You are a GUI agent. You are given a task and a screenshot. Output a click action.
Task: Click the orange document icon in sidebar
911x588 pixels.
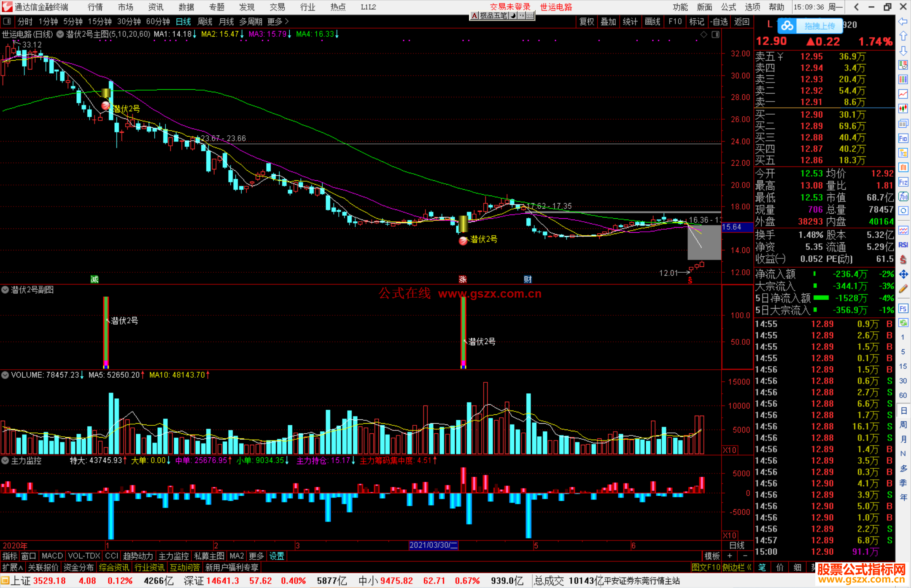[x=903, y=167]
